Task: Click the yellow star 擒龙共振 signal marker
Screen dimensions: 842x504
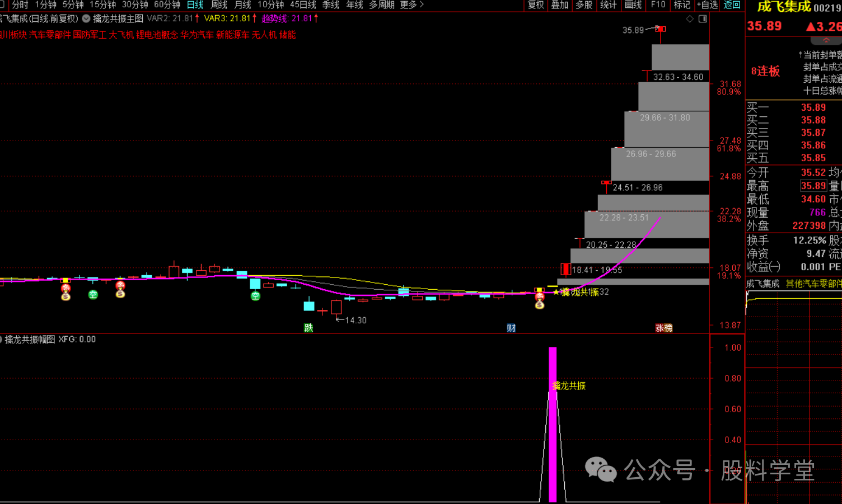Action: tap(556, 292)
